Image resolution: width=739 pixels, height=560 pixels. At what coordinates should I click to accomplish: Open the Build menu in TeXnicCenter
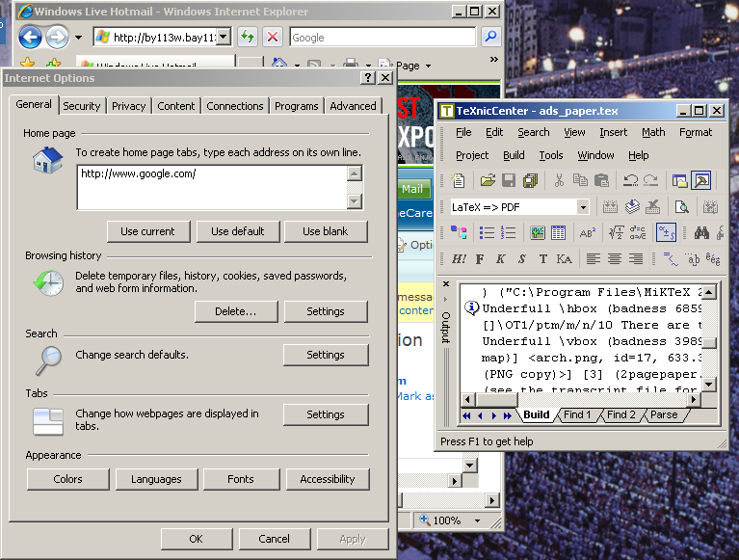514,155
